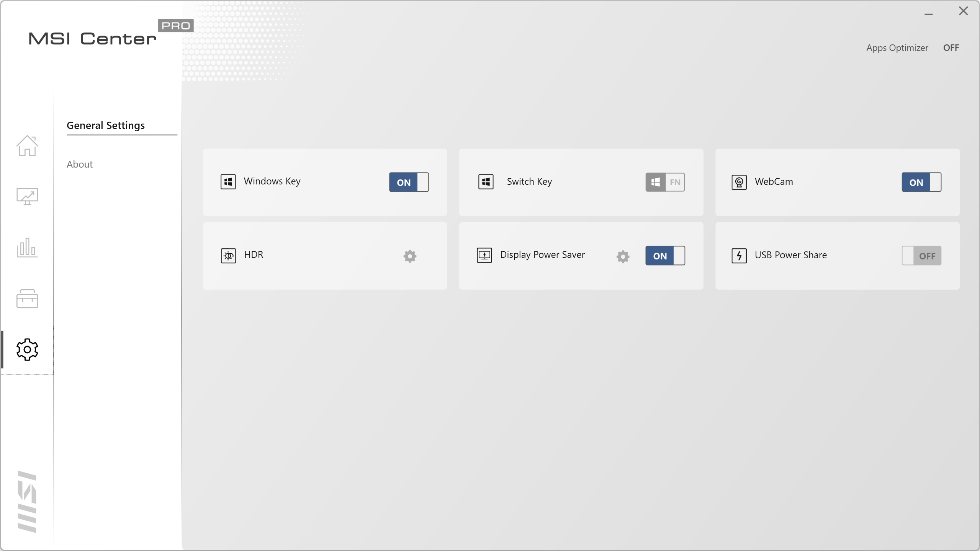Click the HDR card icon
Viewport: 980px width, 551px height.
click(x=228, y=256)
